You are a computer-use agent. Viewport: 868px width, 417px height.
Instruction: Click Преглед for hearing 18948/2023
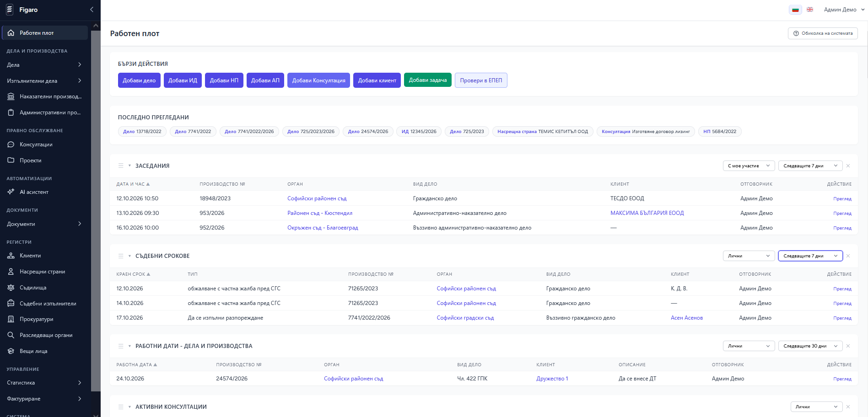(842, 199)
